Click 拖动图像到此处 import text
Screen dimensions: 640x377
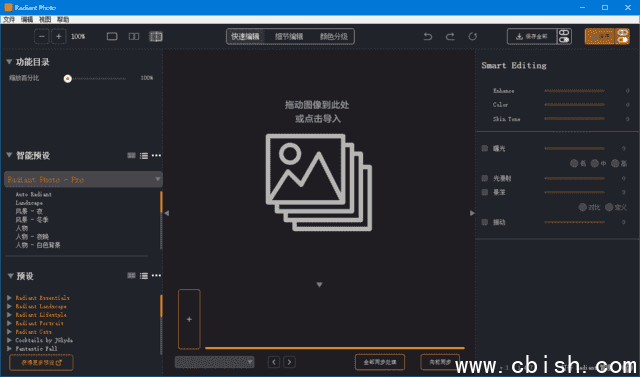click(x=317, y=105)
